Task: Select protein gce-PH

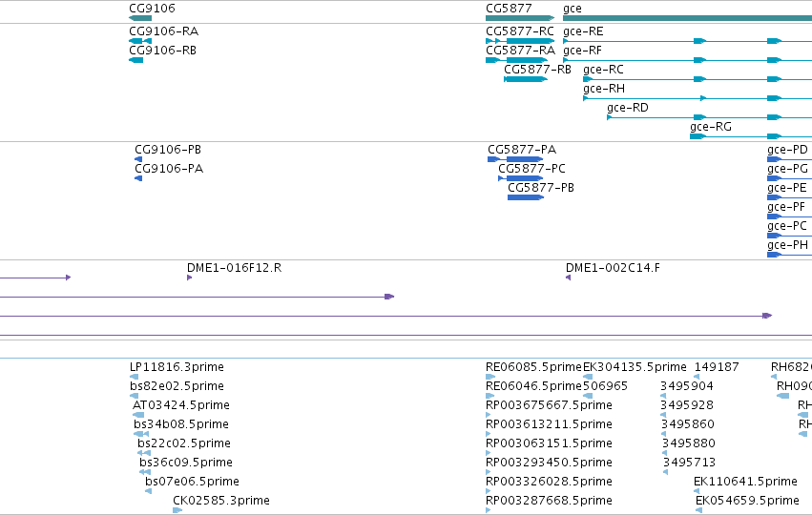Action: 790,255
